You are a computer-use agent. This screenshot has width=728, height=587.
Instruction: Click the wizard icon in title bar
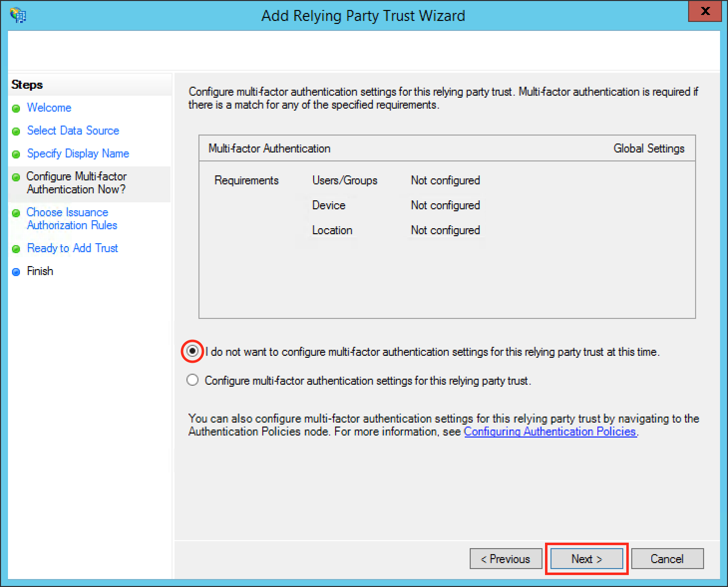click(x=18, y=15)
